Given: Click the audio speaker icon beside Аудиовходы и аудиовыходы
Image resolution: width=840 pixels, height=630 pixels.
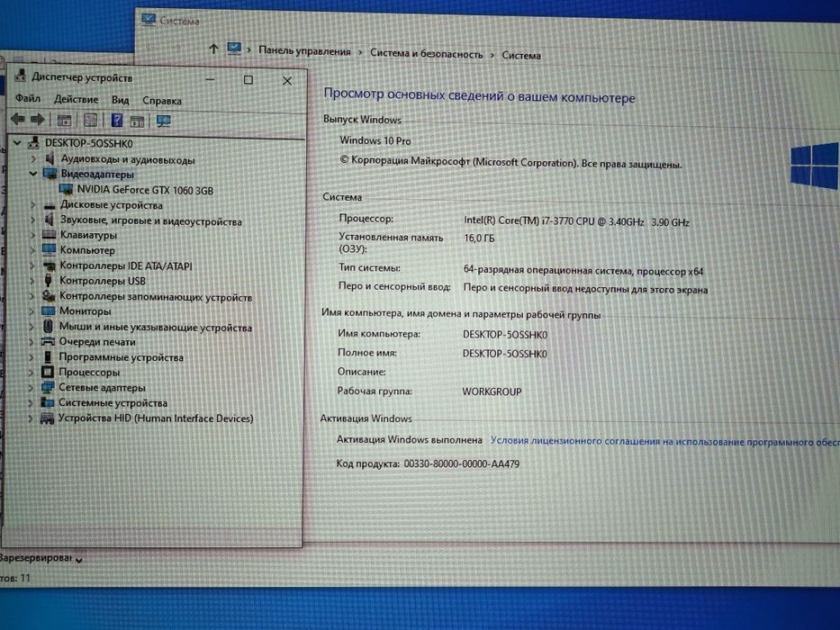Looking at the screenshot, I should click(50, 158).
